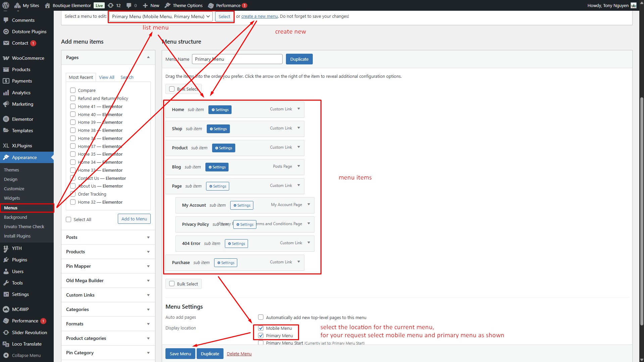Click the create a new menu link

(259, 16)
